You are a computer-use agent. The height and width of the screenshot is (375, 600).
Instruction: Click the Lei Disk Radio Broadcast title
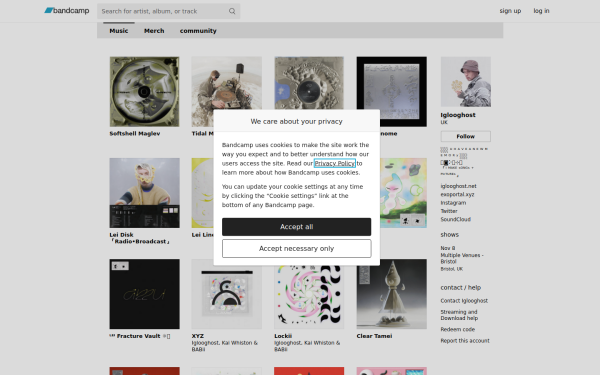(139, 238)
